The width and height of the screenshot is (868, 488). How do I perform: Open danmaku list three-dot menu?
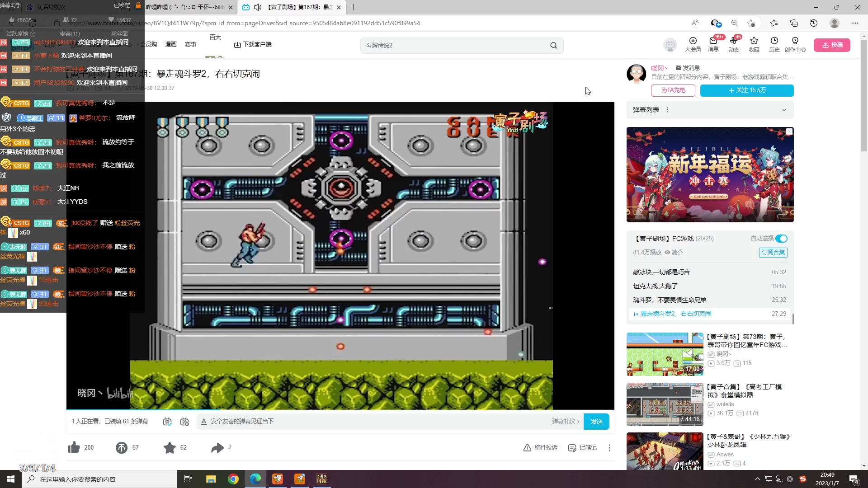tap(667, 110)
